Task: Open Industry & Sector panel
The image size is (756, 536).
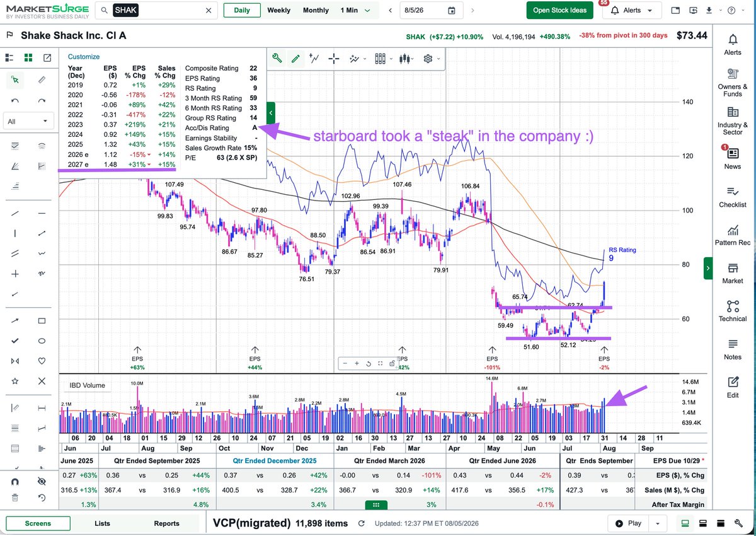Action: point(733,120)
